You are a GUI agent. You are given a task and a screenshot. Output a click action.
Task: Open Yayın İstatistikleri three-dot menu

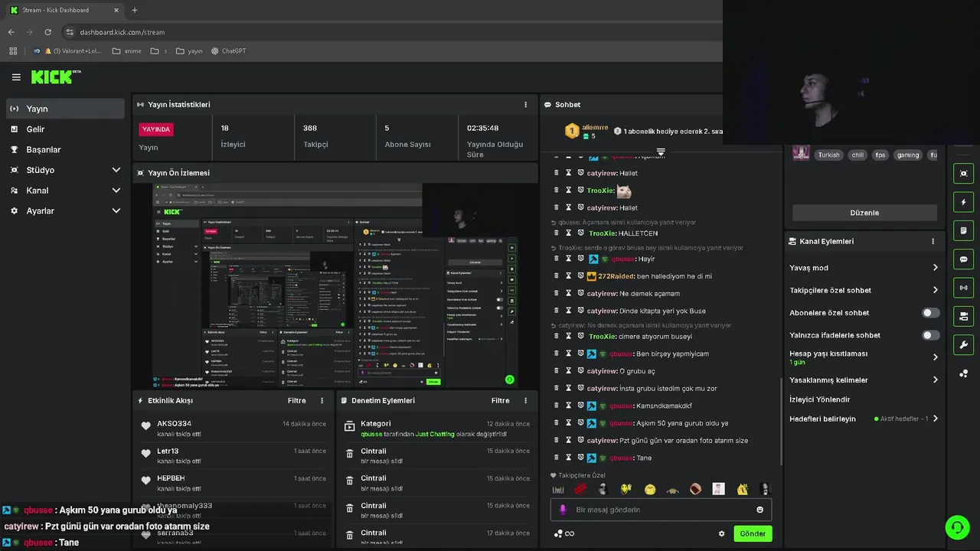tap(525, 105)
